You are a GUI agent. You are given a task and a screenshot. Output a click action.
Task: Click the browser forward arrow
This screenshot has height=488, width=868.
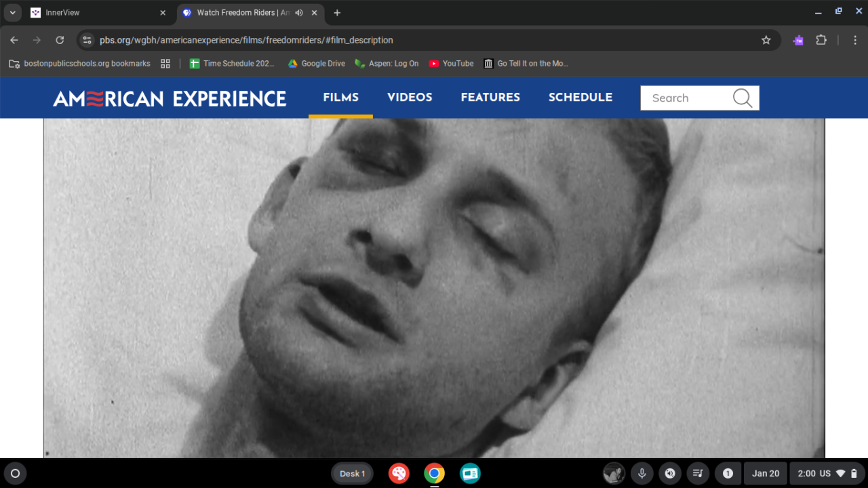point(37,40)
